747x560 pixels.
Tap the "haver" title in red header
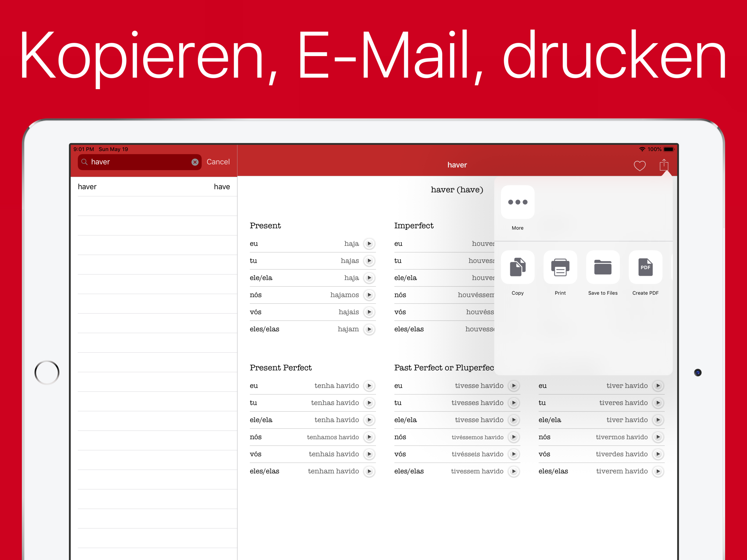pos(457,165)
